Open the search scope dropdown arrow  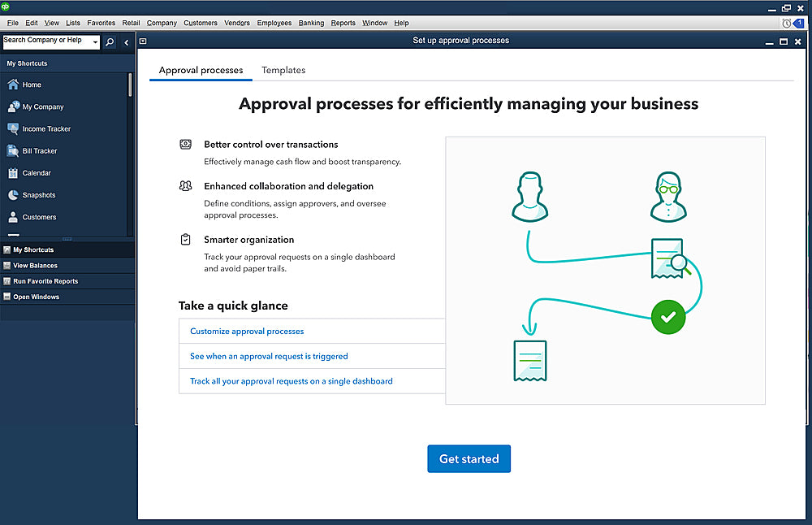pyautogui.click(x=95, y=42)
